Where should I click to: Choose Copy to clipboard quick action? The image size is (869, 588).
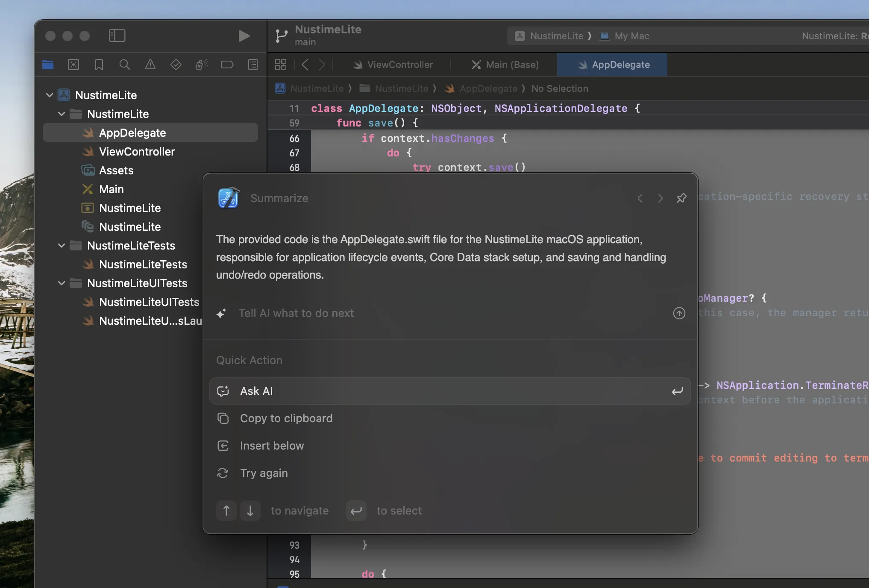286,418
